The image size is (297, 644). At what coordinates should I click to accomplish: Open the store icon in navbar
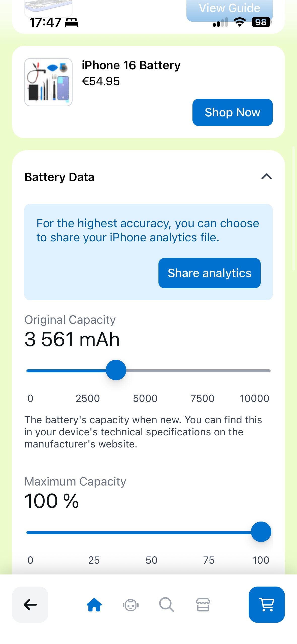tap(203, 604)
